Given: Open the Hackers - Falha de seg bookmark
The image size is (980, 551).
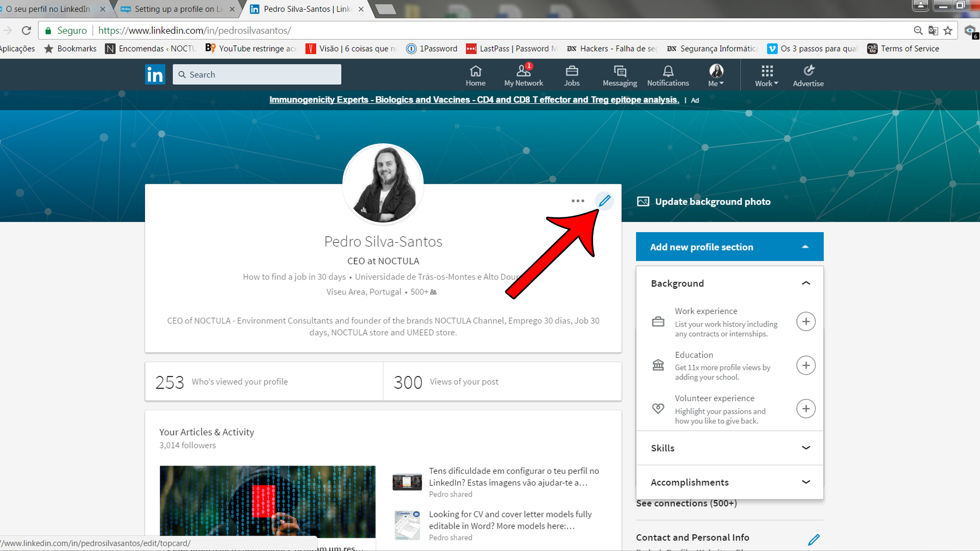Looking at the screenshot, I should [612, 48].
